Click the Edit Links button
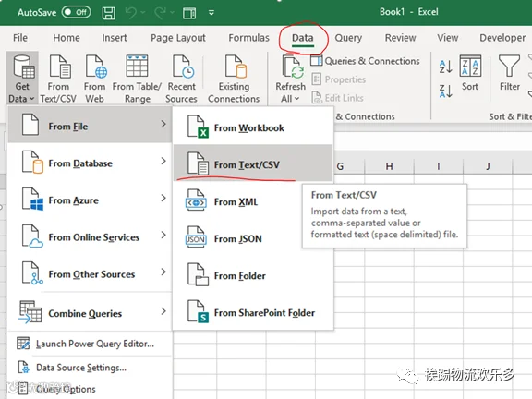This screenshot has width=532, height=399. pyautogui.click(x=337, y=98)
